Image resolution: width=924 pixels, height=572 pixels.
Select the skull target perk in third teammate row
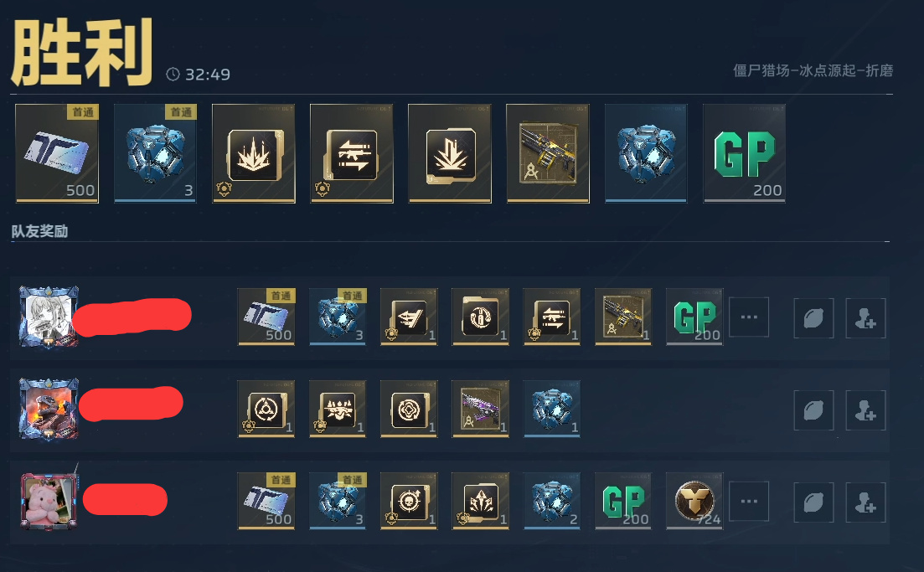(x=409, y=501)
